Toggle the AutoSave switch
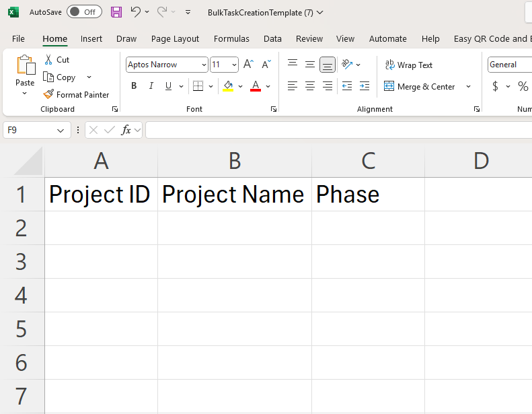This screenshot has height=414, width=532. pos(84,12)
